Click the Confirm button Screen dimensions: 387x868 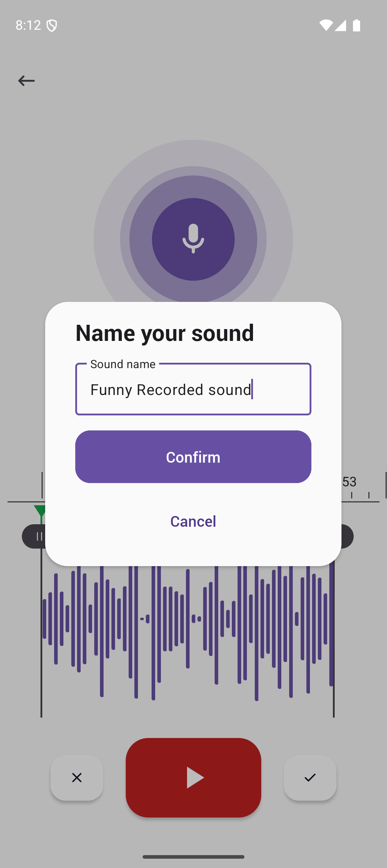[193, 457]
